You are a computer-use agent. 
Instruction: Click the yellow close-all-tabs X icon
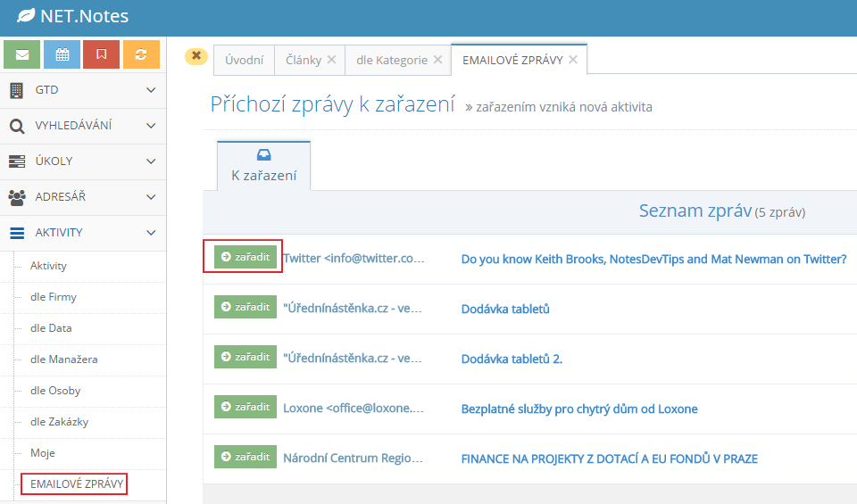click(x=196, y=55)
